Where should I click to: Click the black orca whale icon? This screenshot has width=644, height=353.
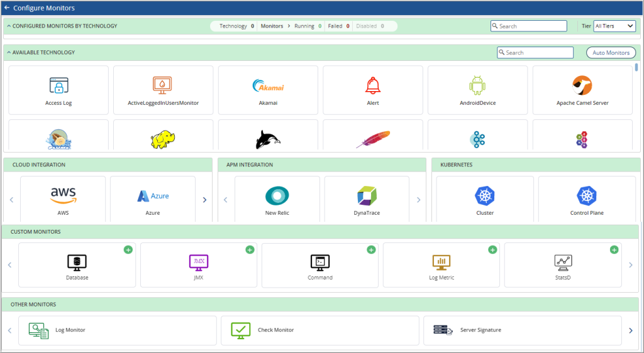pos(268,140)
